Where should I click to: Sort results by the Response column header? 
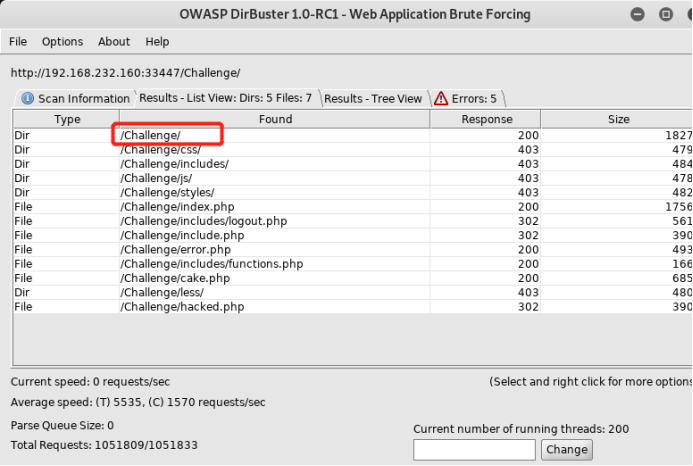pos(486,119)
